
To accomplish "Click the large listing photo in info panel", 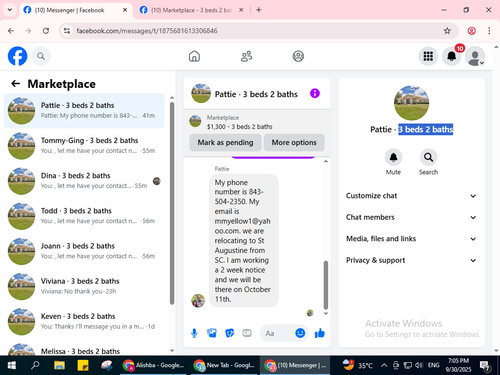I will [411, 103].
